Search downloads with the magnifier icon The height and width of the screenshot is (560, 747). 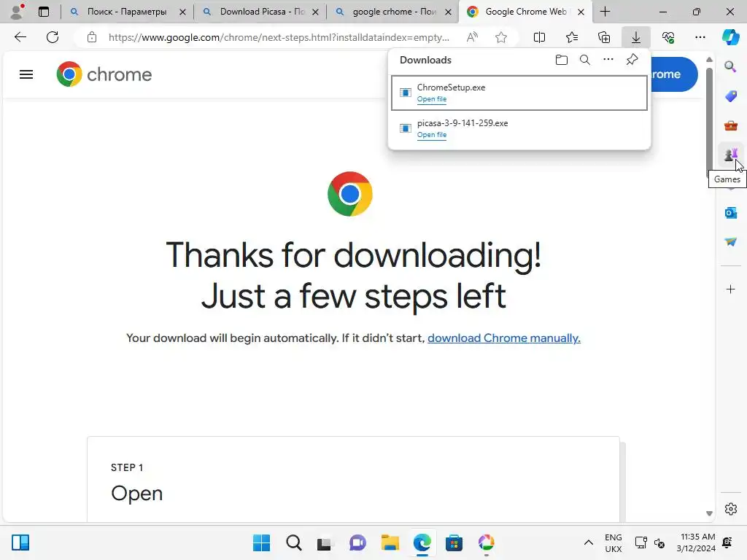585,60
